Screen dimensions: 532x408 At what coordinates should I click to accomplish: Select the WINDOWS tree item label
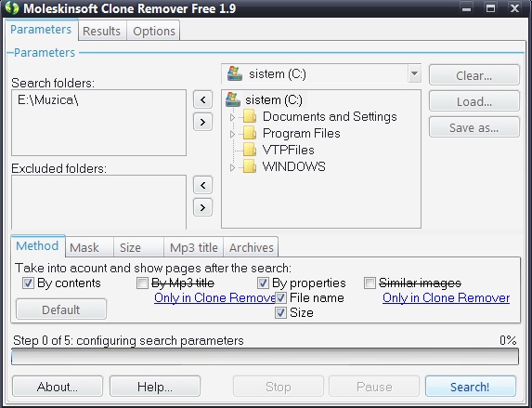pos(293,166)
